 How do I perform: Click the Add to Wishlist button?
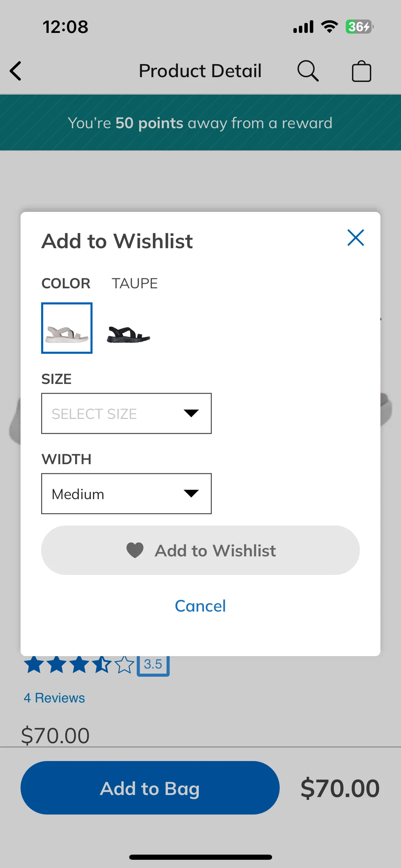(200, 550)
